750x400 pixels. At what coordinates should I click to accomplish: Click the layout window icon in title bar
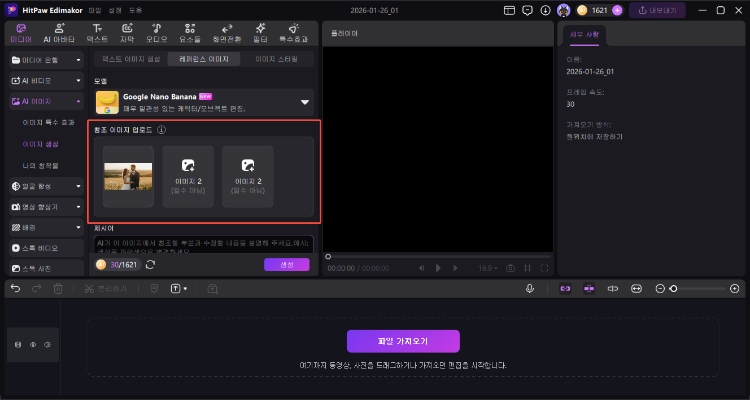pyautogui.click(x=509, y=10)
